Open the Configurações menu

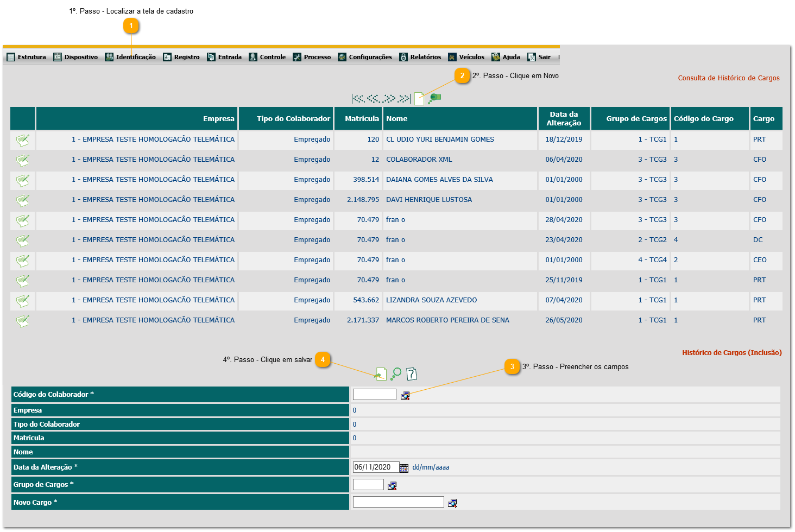[365, 57]
